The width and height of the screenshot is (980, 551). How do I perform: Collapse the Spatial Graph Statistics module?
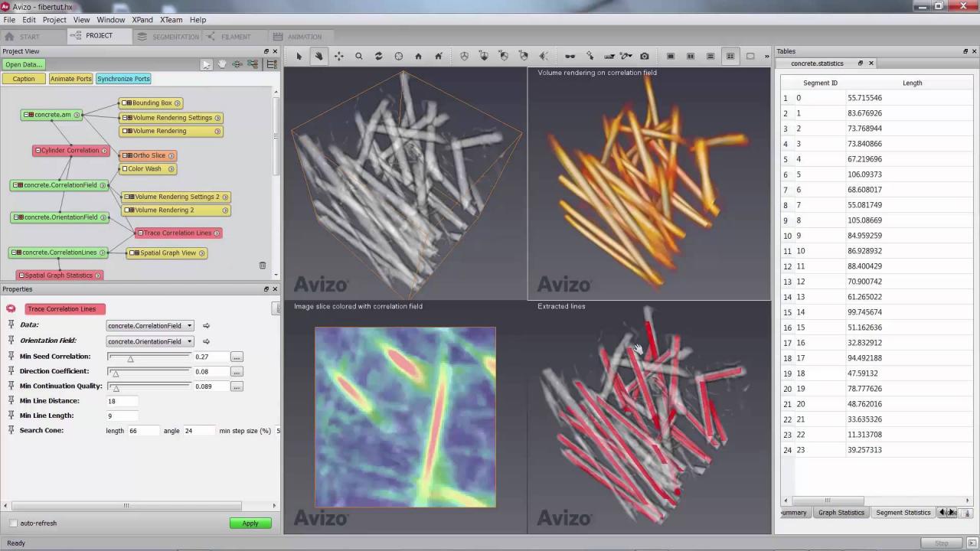[x=21, y=275]
